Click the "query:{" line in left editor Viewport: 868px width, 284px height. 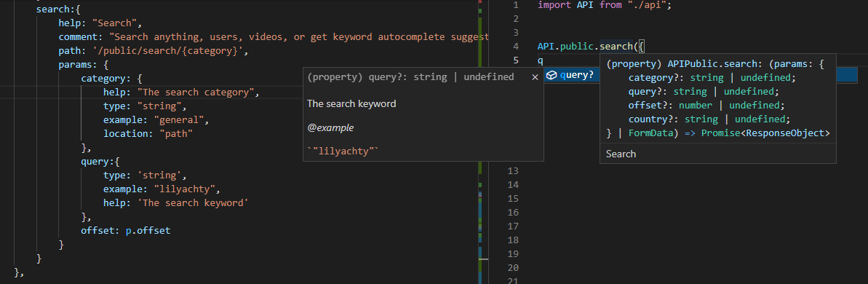pos(100,162)
